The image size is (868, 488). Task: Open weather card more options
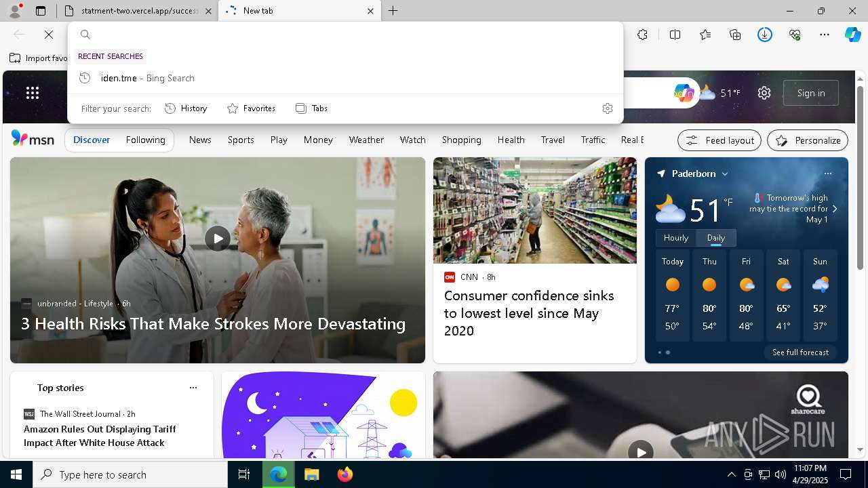(x=828, y=174)
